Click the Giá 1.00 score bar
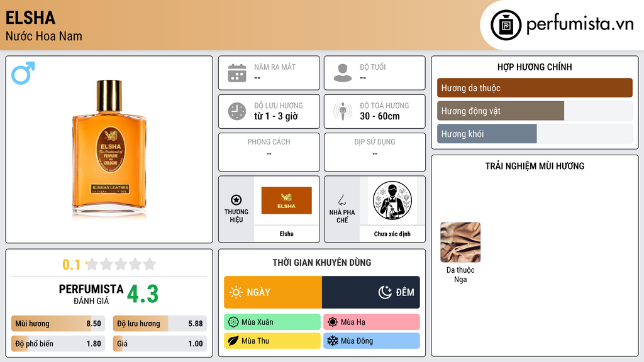Screen dimensions: 644x362 coord(160,344)
